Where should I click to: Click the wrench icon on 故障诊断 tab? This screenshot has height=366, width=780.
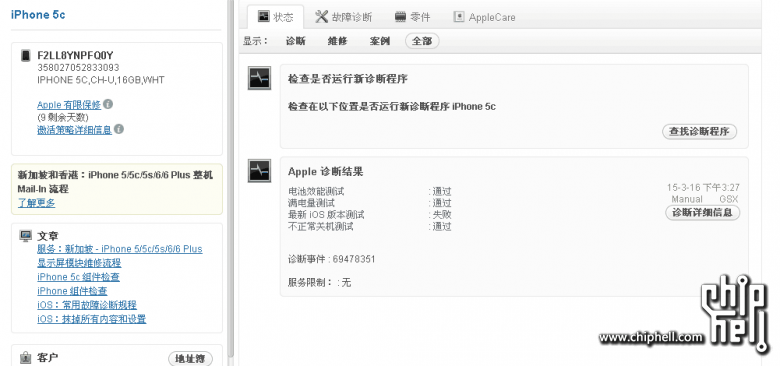click(x=321, y=16)
